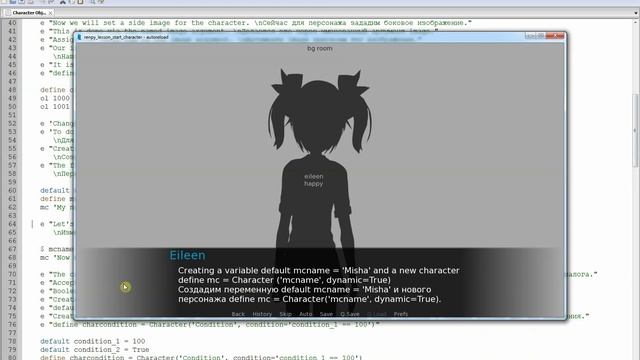
Task: Click code line 40 'Now we will set a side image'
Action: pyautogui.click(x=256, y=23)
